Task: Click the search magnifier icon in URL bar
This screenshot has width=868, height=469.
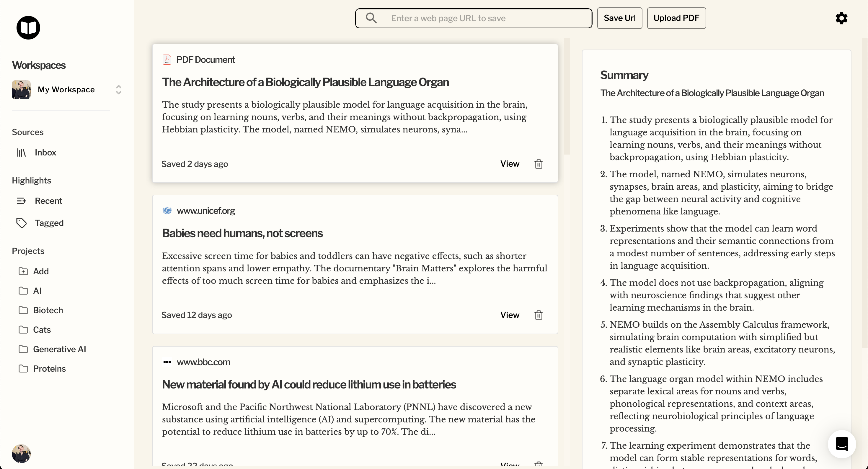Action: point(371,18)
